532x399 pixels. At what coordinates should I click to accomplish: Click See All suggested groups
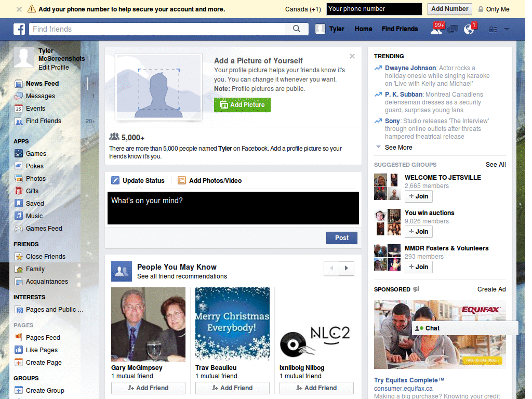tap(496, 165)
